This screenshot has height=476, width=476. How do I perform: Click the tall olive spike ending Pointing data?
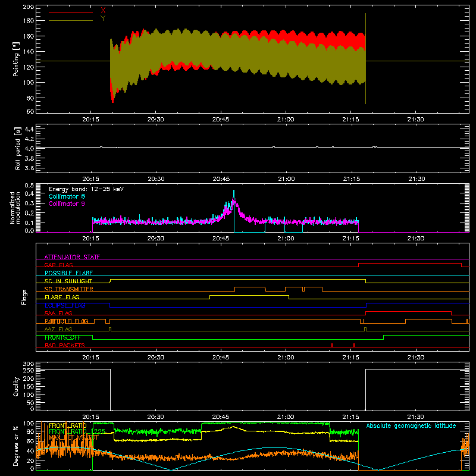pos(365,58)
